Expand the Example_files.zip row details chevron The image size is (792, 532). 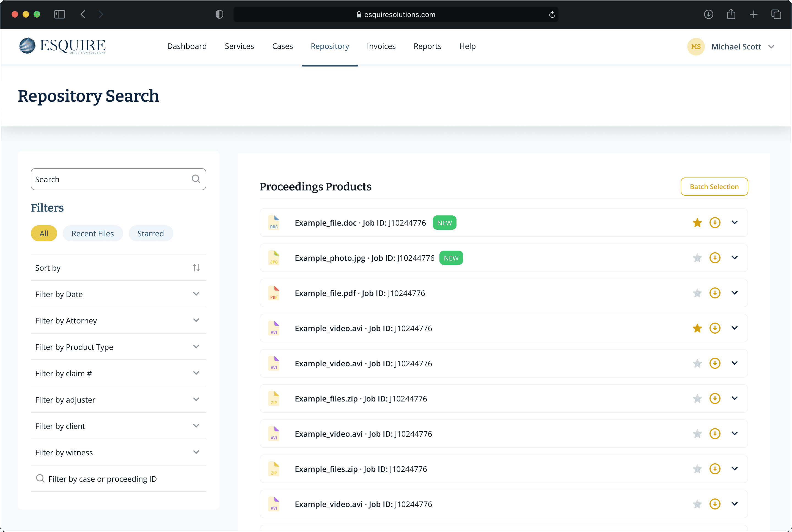[x=734, y=398]
